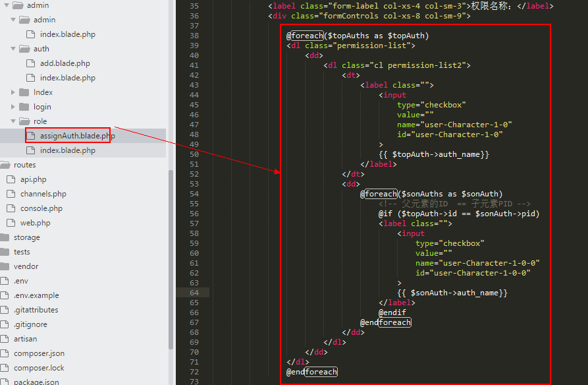Click the sidebar vertical scrollbar
Viewport: 588px width, 385px height.
(171, 264)
